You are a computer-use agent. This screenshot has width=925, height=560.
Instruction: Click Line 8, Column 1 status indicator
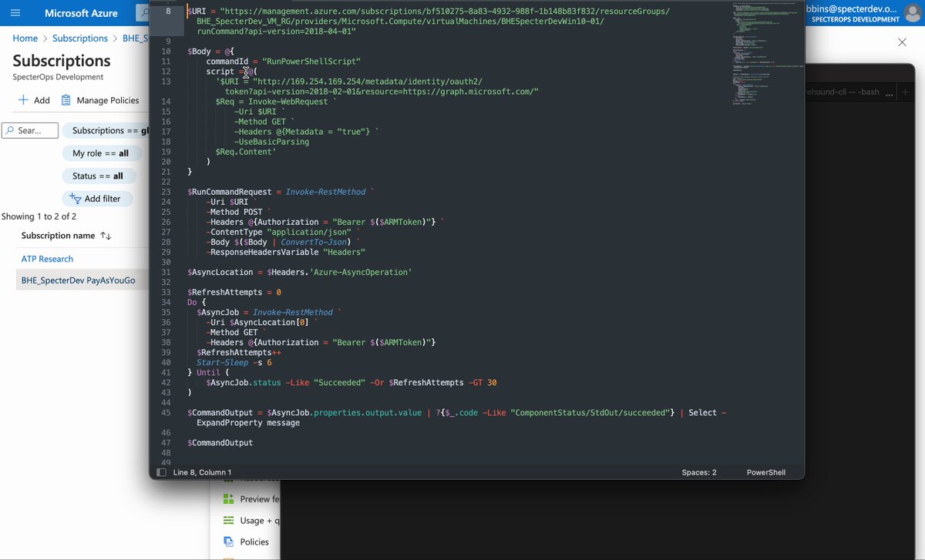[202, 472]
